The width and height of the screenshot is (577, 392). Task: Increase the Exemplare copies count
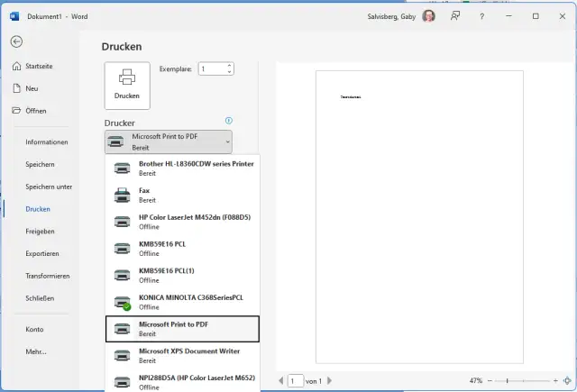point(229,65)
